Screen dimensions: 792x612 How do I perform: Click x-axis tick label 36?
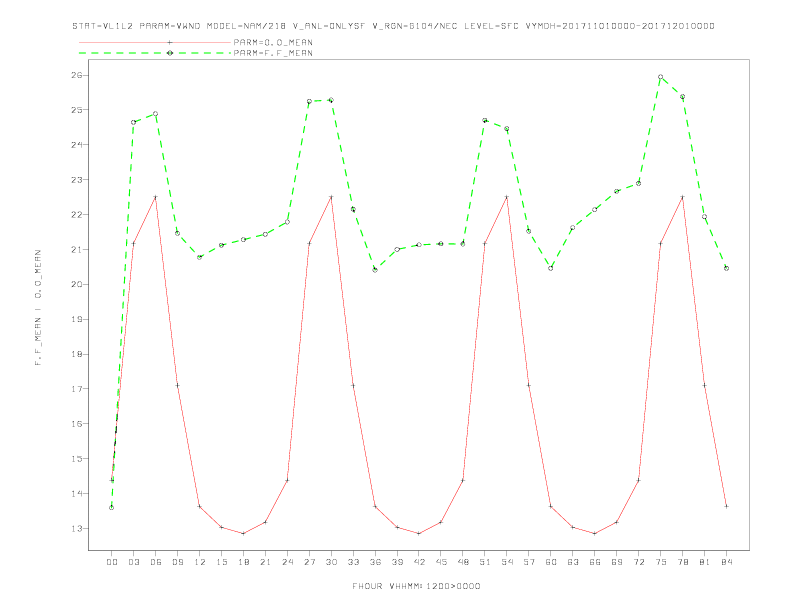click(x=375, y=562)
